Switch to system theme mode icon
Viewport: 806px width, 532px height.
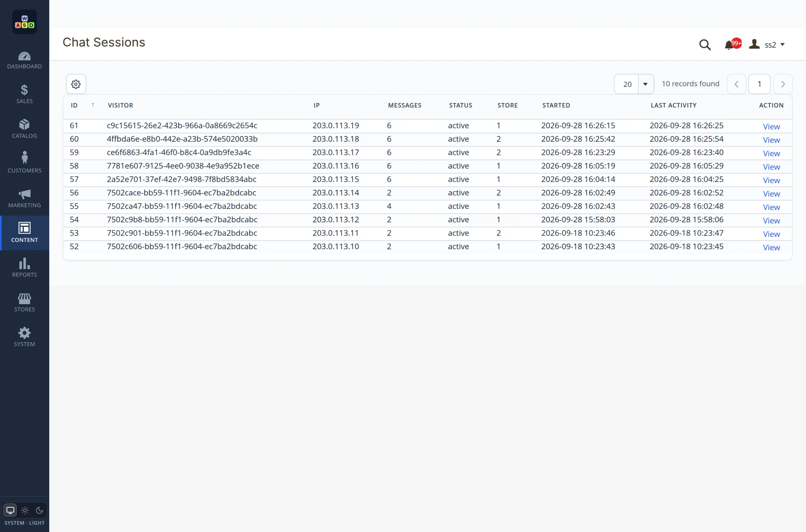[x=10, y=510]
